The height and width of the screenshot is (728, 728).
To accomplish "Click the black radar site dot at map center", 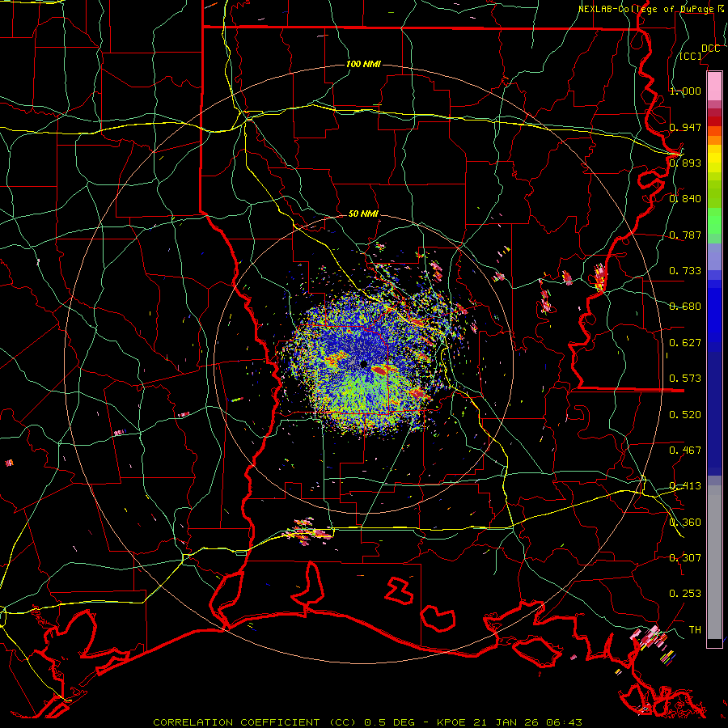I will click(x=363, y=364).
